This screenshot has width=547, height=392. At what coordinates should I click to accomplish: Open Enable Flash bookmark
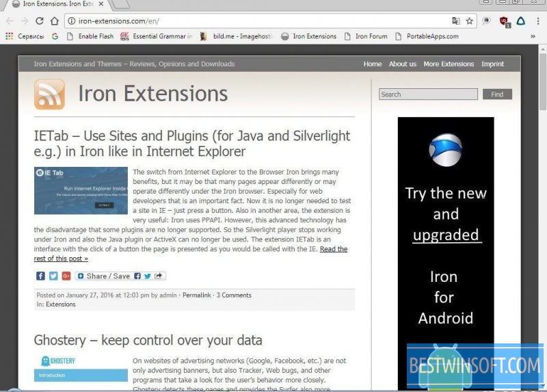[x=90, y=36]
